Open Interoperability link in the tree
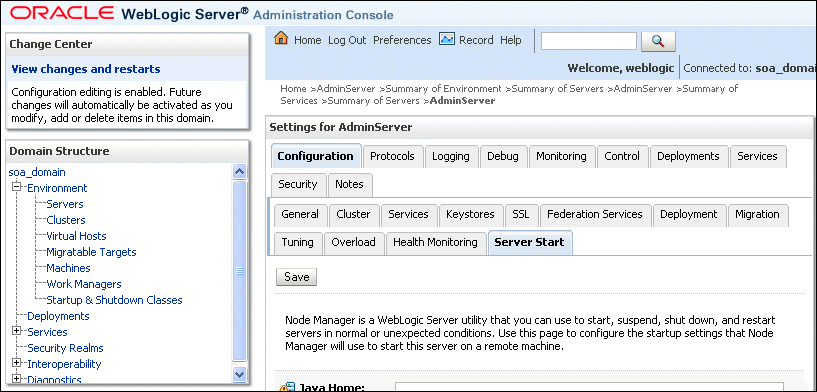This screenshot has height=392, width=817. [x=64, y=364]
